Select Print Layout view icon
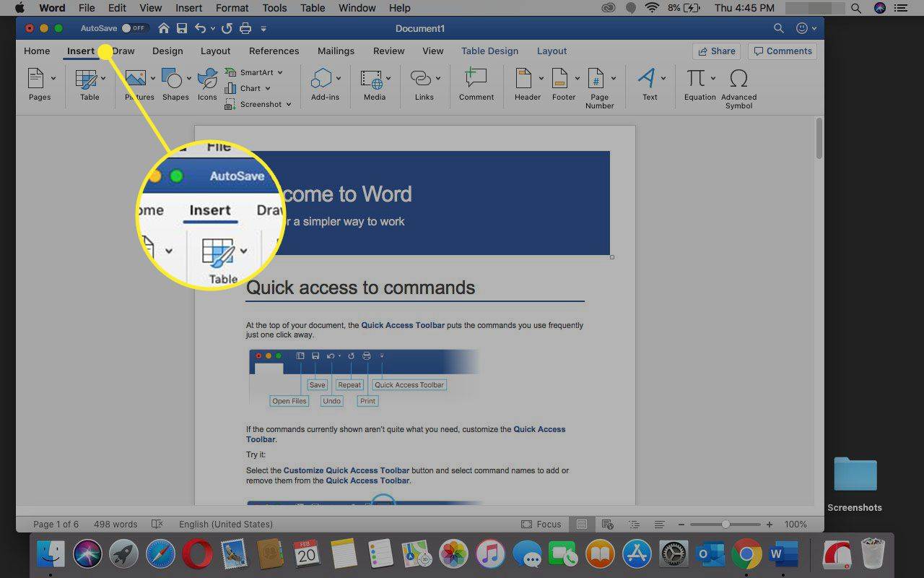This screenshot has width=924, height=578. pyautogui.click(x=582, y=525)
